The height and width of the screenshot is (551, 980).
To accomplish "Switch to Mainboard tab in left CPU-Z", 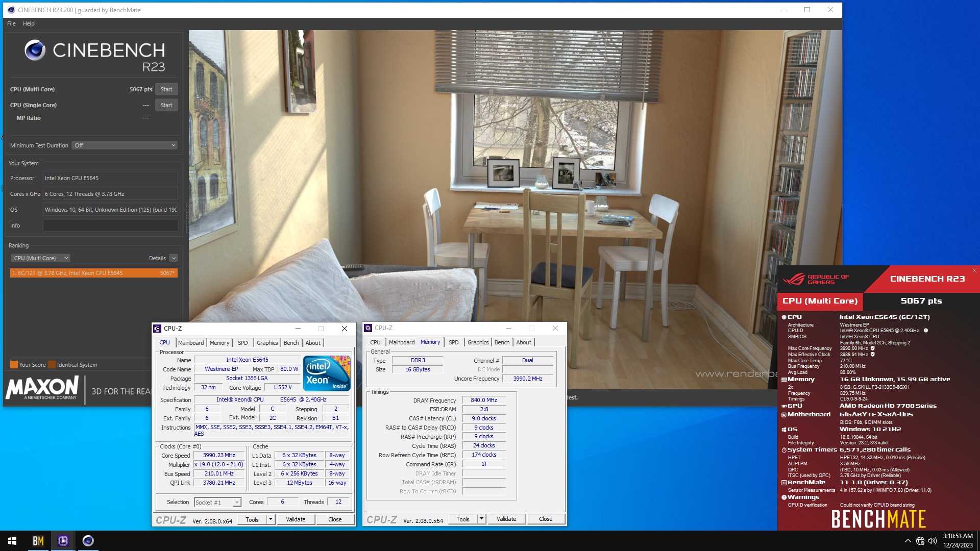I will (191, 343).
